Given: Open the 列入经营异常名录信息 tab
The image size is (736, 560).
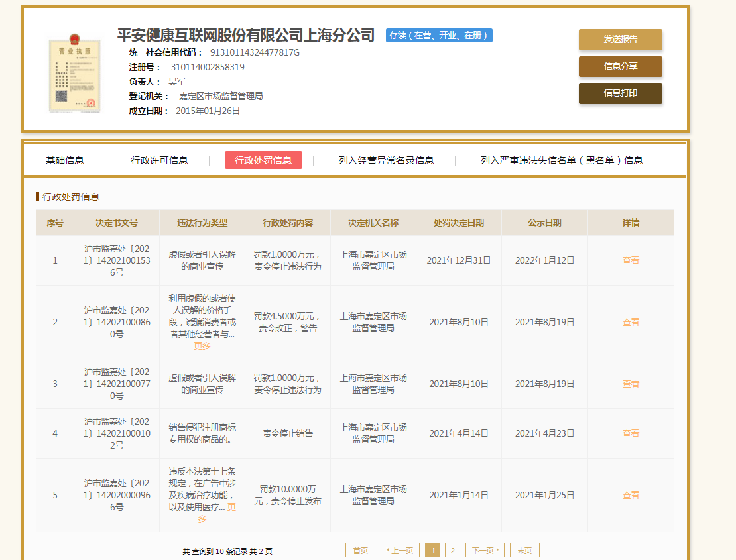Looking at the screenshot, I should point(387,160).
